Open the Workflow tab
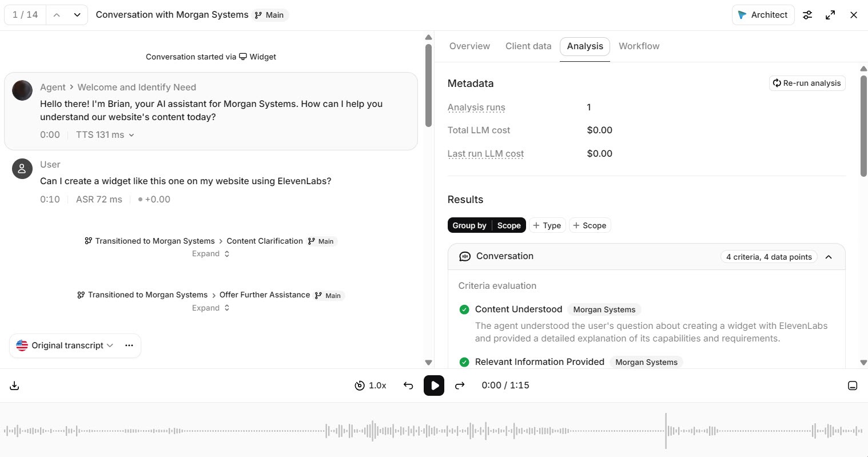This screenshot has width=868, height=457. pos(639,46)
